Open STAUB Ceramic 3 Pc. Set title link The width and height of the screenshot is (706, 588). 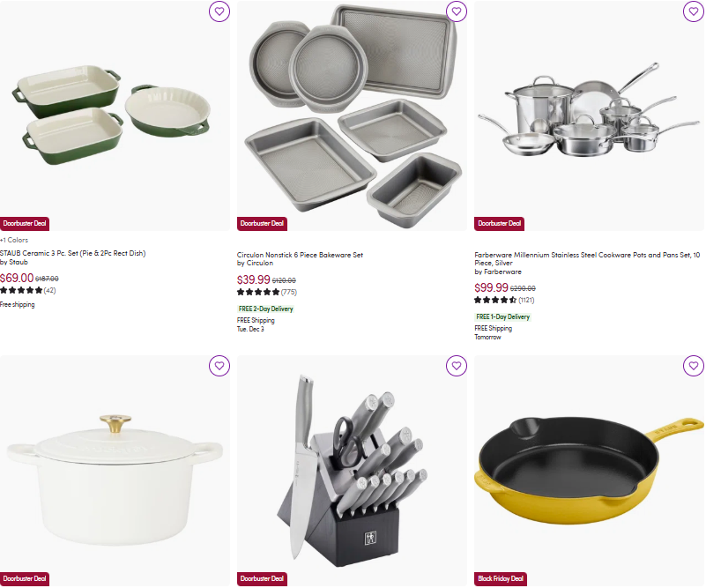point(73,253)
